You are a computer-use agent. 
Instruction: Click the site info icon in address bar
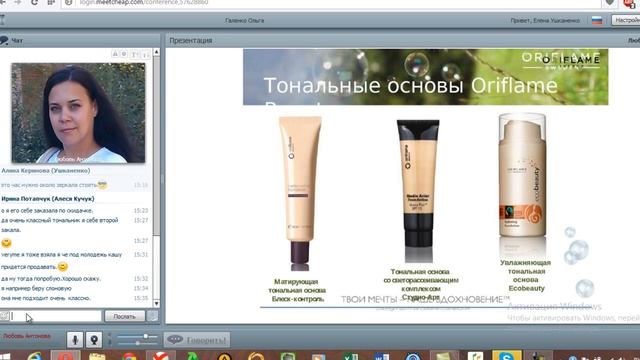[69, 2]
